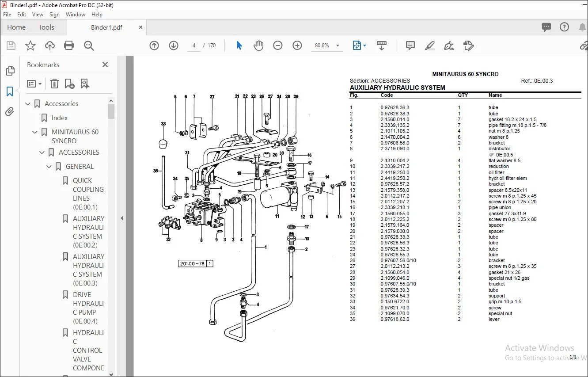
Task: Collapse the top-level Accessories bookmark
Action: point(28,104)
